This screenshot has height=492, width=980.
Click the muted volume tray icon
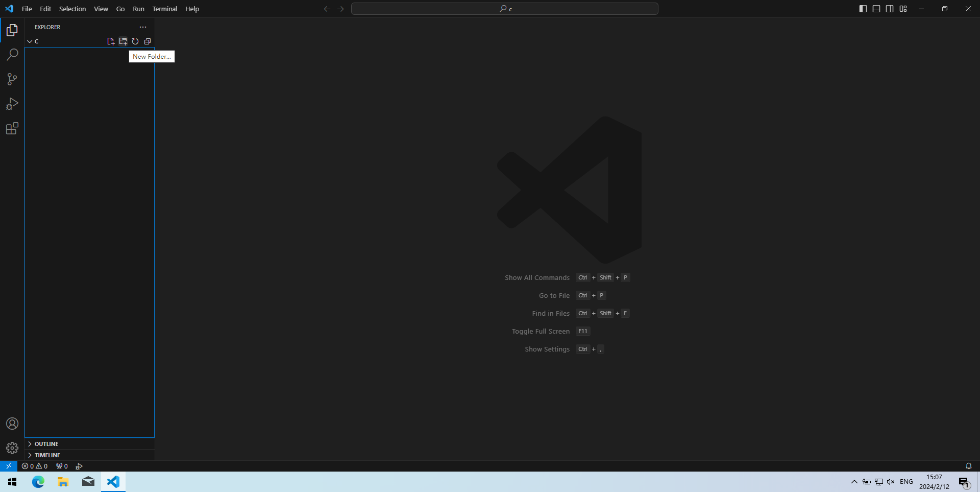coord(891,482)
